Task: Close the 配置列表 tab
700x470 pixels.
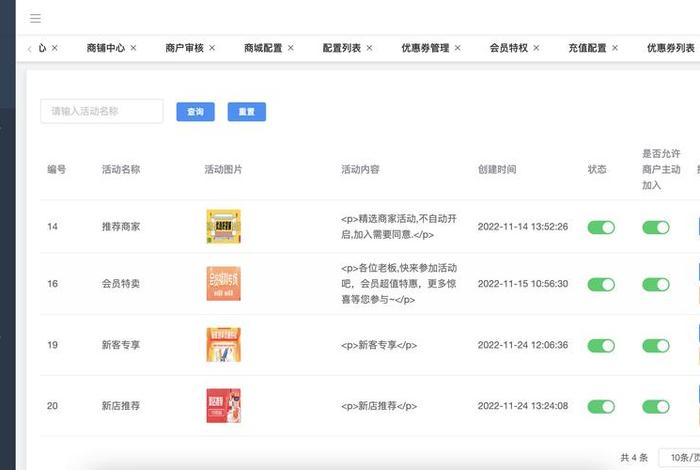Action: click(x=369, y=48)
